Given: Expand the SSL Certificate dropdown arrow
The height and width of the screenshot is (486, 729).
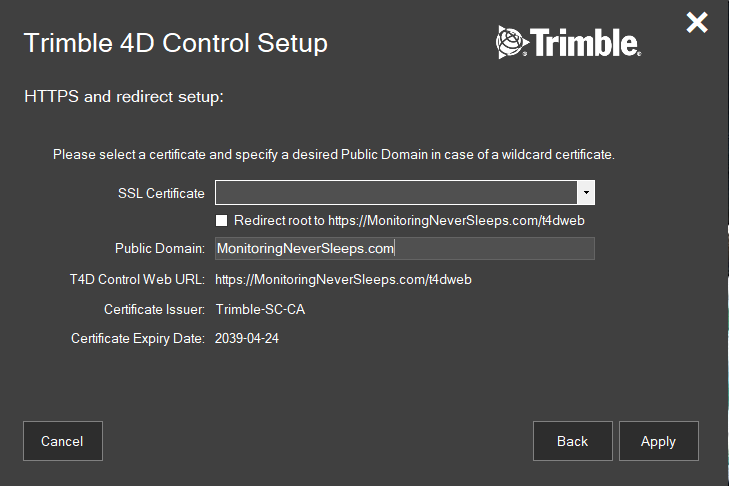Looking at the screenshot, I should point(587,193).
